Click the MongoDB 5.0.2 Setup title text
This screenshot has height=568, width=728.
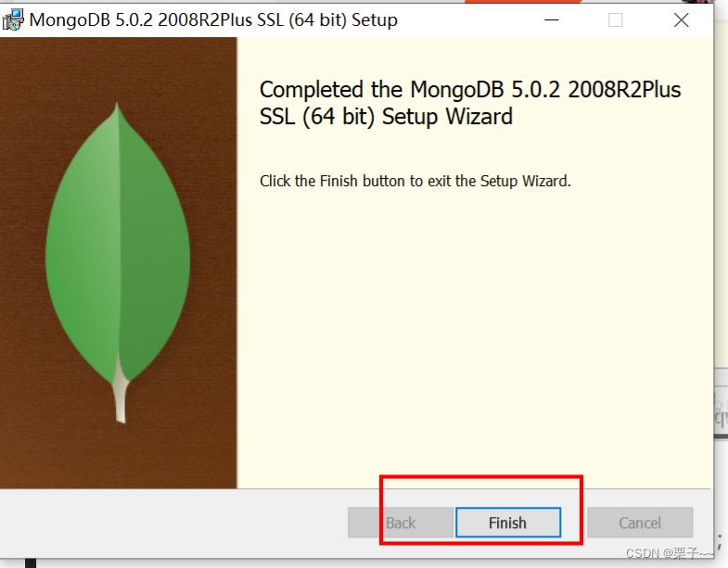pyautogui.click(x=213, y=19)
